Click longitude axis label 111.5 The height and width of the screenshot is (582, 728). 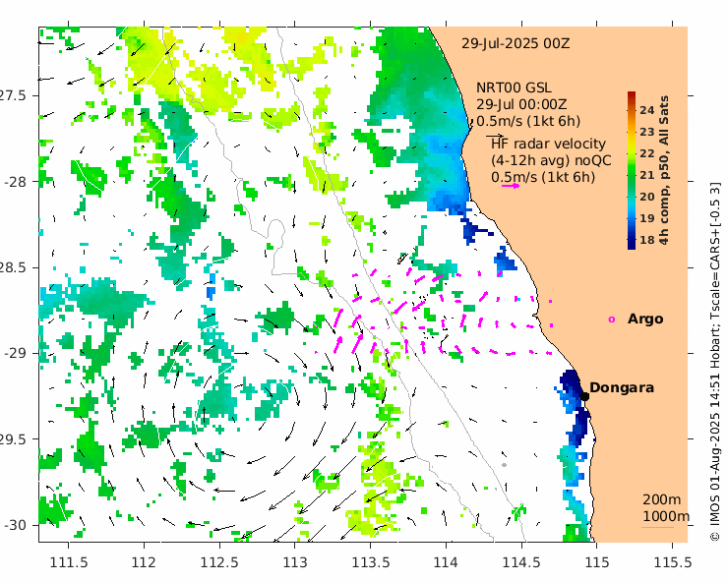[x=69, y=562]
